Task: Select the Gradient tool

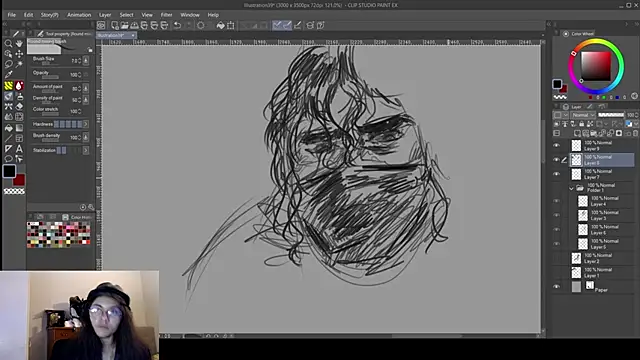Action: tap(19, 128)
